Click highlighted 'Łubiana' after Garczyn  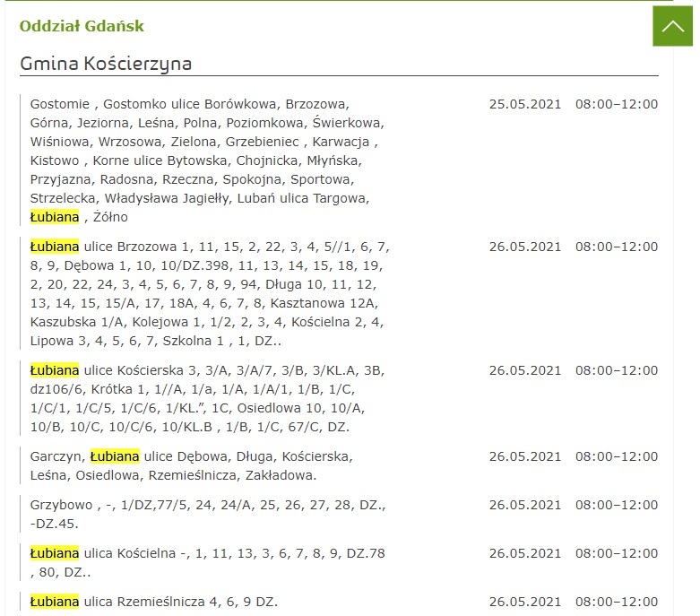[x=115, y=456]
